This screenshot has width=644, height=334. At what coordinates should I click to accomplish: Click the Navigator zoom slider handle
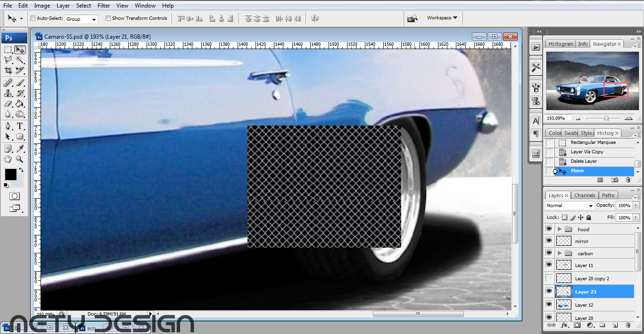click(606, 118)
